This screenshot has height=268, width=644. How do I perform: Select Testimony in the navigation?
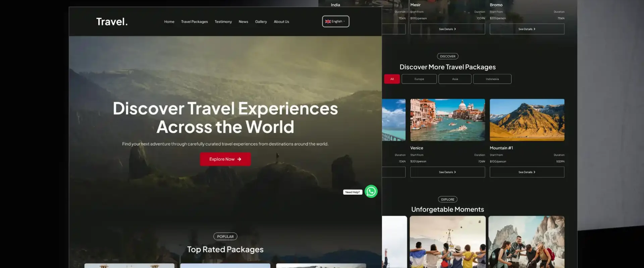point(223,22)
